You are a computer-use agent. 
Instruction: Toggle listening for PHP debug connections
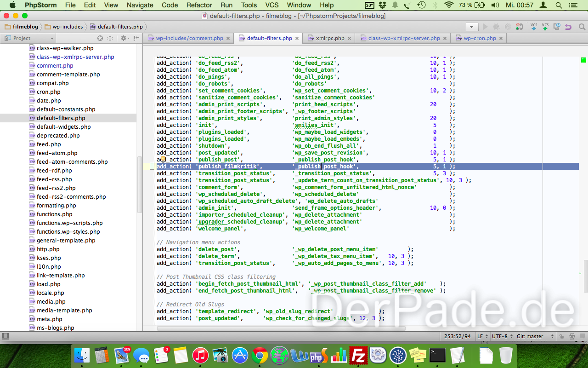point(519,27)
